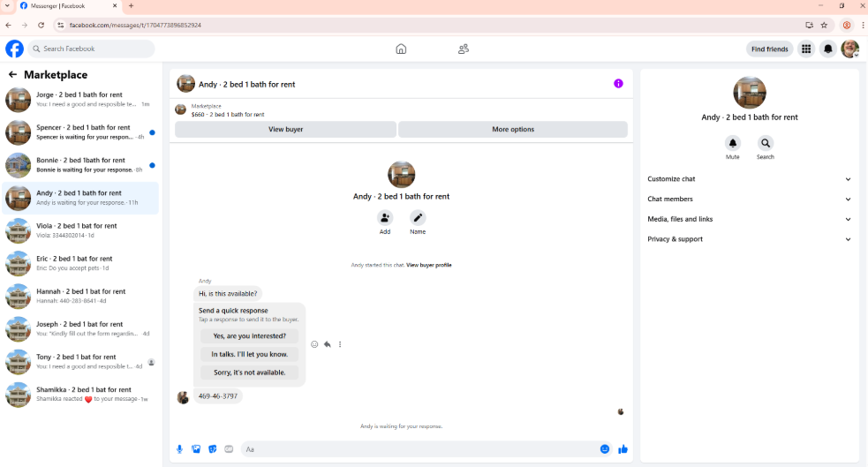868x467 pixels.
Task: Click the Search Facebook field
Action: coord(91,49)
